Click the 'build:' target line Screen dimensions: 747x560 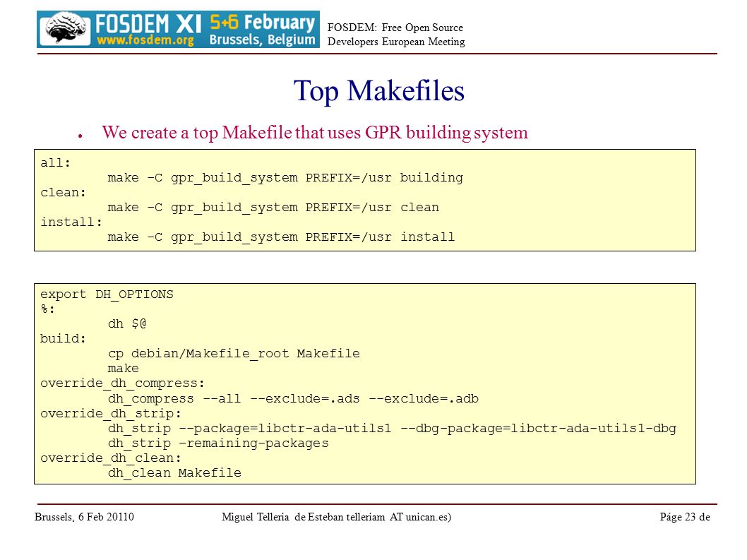63,339
